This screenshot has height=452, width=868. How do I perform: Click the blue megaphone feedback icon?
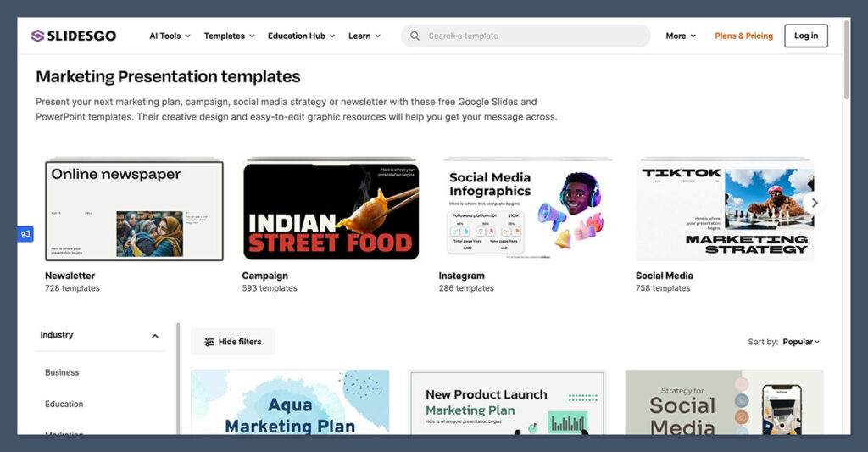click(25, 234)
